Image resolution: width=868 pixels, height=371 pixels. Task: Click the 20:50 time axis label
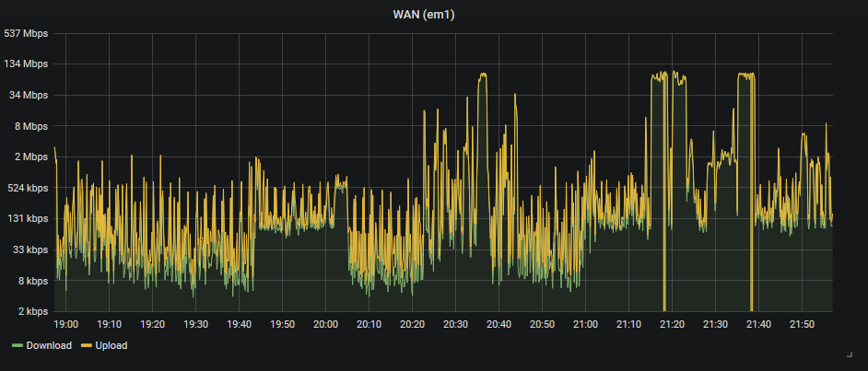coord(542,325)
